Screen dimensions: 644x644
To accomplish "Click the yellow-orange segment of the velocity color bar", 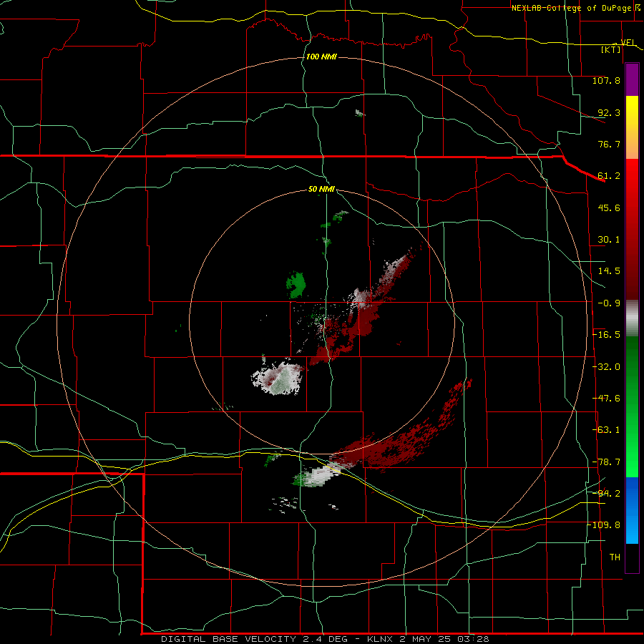I will [x=632, y=127].
